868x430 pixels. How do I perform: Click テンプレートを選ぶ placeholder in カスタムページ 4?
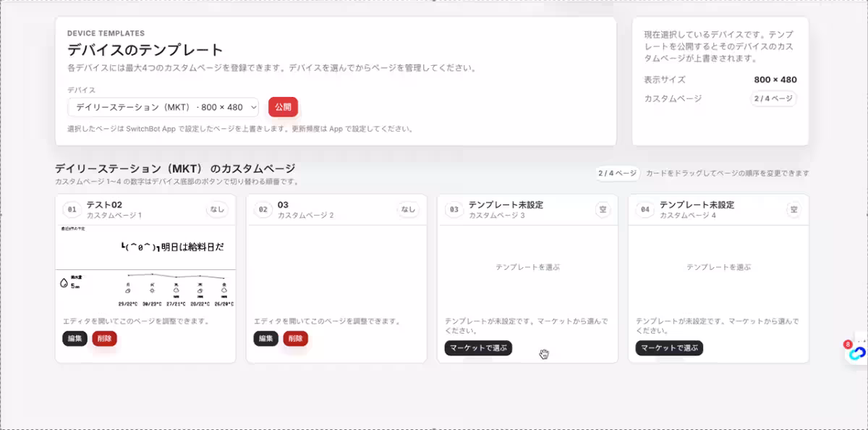[718, 267]
